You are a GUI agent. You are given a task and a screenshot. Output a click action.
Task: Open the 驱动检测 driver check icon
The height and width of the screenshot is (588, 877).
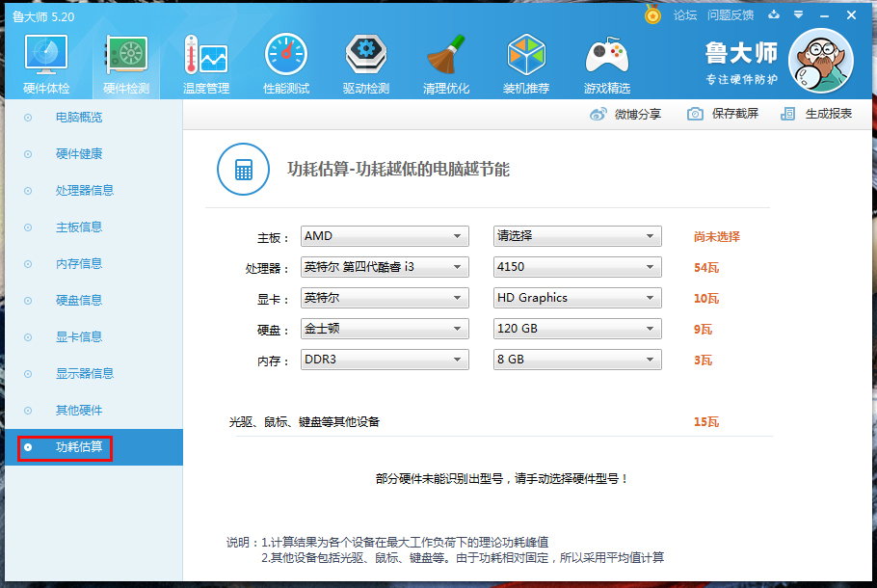pyautogui.click(x=365, y=60)
